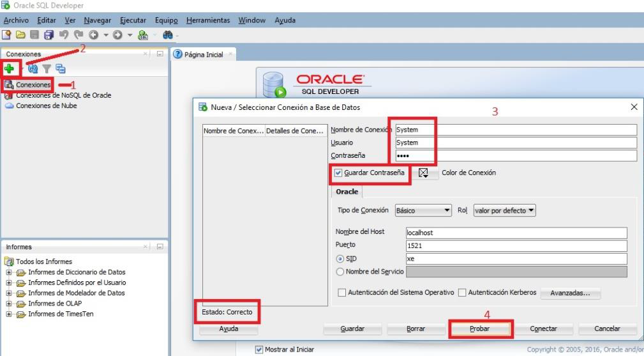Viewport: 644px width, 356px height.
Task: Click the Conexiones database tree icon
Action: [x=9, y=84]
